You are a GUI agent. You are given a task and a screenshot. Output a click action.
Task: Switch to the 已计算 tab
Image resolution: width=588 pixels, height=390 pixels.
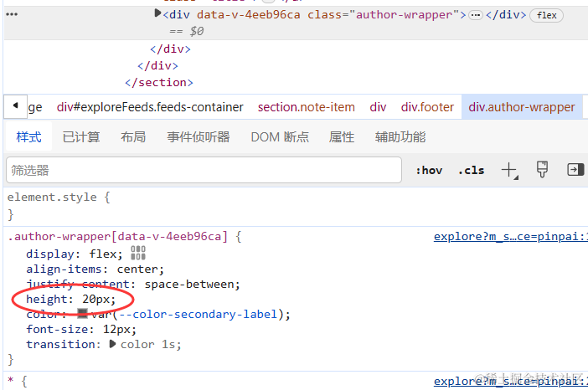coord(81,136)
